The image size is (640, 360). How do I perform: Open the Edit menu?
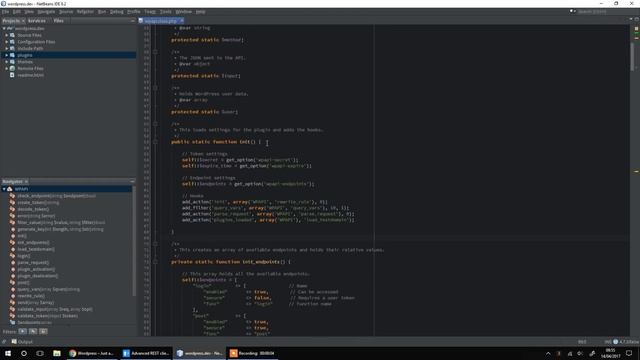(16, 12)
